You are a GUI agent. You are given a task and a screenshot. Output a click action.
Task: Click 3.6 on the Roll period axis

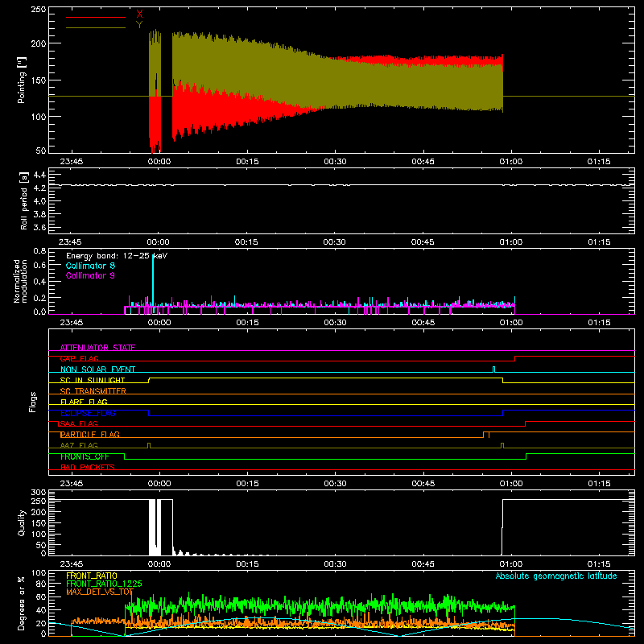(x=39, y=227)
